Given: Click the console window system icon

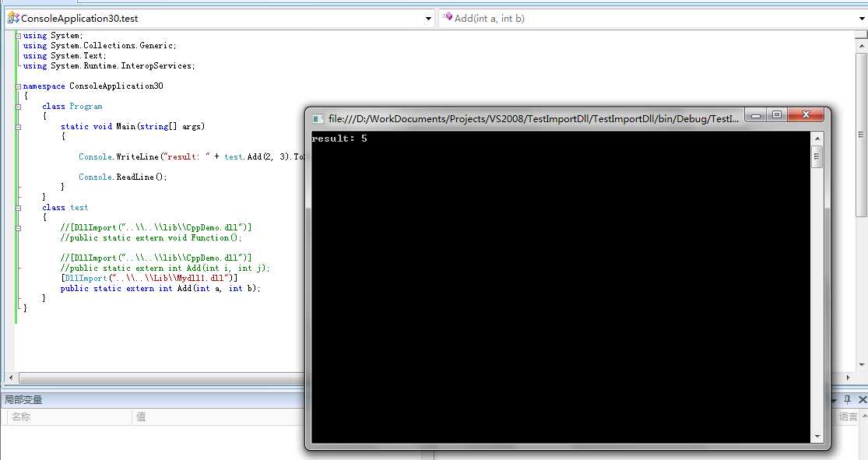Looking at the screenshot, I should 318,119.
